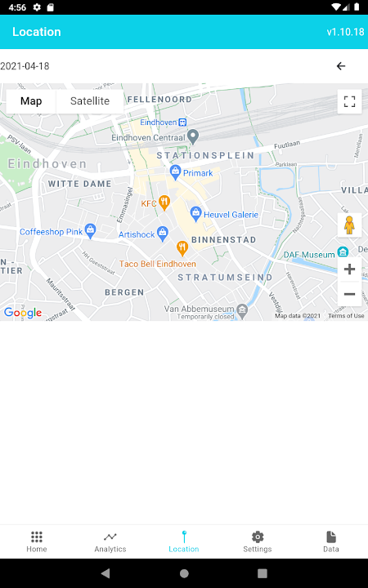Select the Heuvel Galerie marker
This screenshot has height=588, width=368.
pos(195,214)
